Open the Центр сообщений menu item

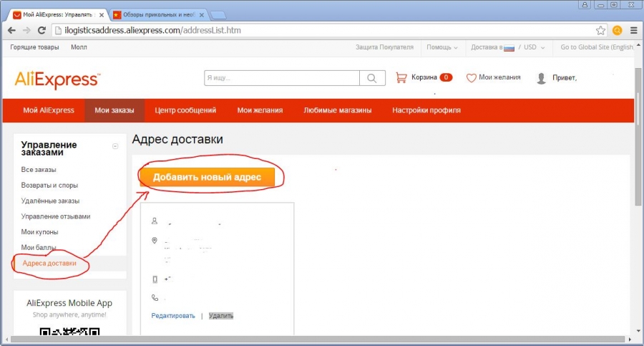[185, 110]
